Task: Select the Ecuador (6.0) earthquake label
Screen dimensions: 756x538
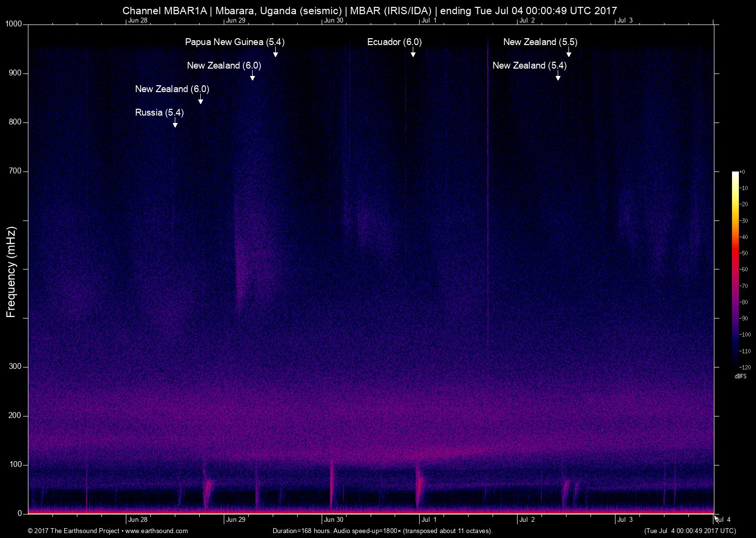Action: pos(394,42)
